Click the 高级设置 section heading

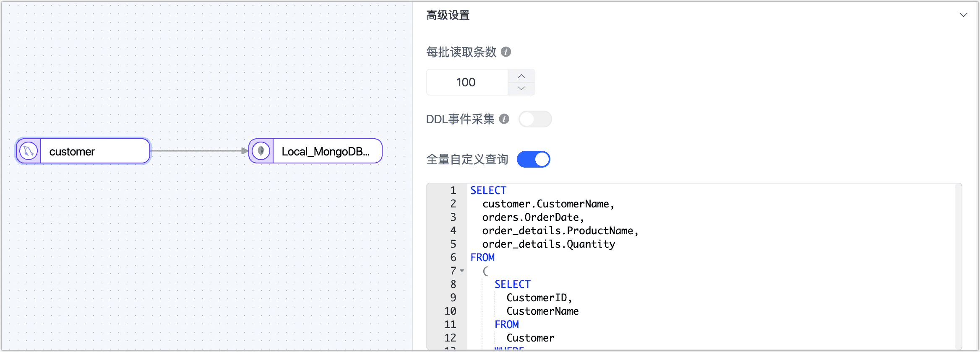coord(448,16)
